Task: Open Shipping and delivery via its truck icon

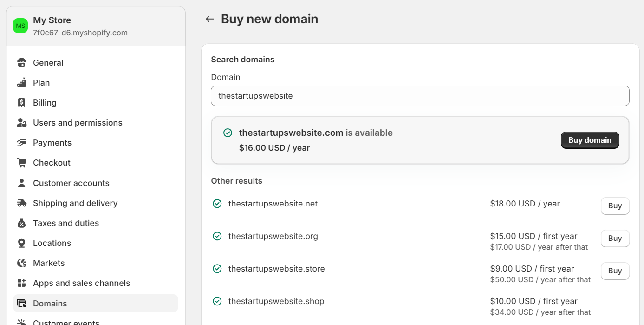Action: click(x=21, y=203)
